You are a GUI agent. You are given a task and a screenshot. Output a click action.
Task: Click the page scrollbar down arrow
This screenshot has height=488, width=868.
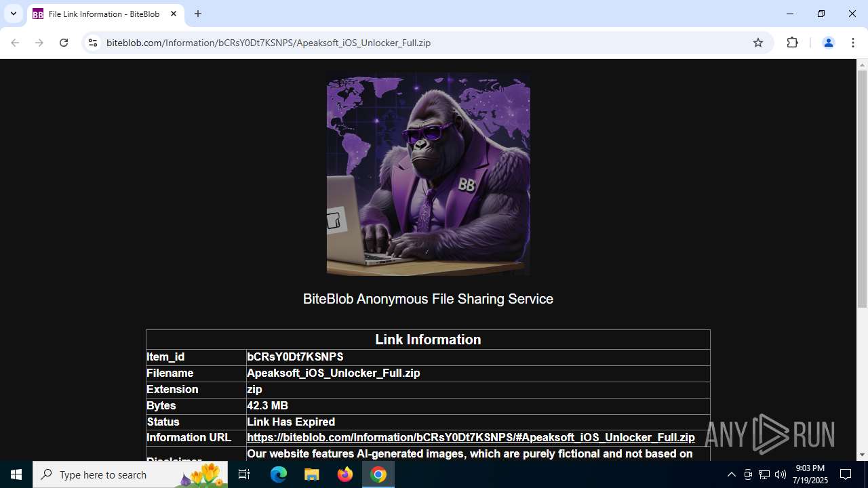click(x=862, y=455)
